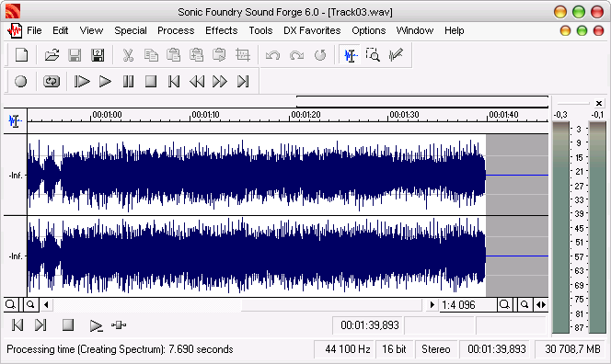Click the 44 100 Hz sample rate field
Image resolution: width=611 pixels, height=364 pixels.
click(344, 349)
